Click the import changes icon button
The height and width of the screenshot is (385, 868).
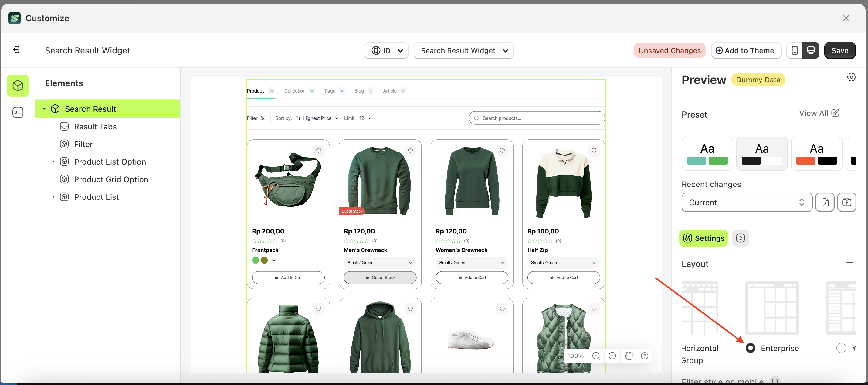tap(825, 202)
